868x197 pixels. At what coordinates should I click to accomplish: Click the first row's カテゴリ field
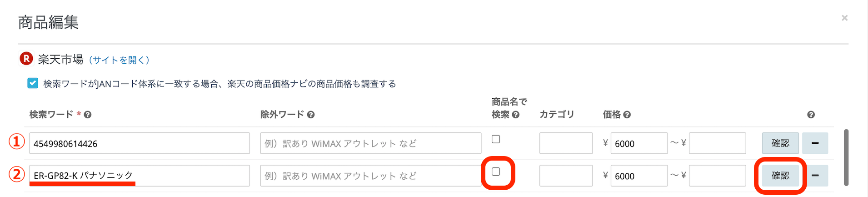click(x=566, y=143)
